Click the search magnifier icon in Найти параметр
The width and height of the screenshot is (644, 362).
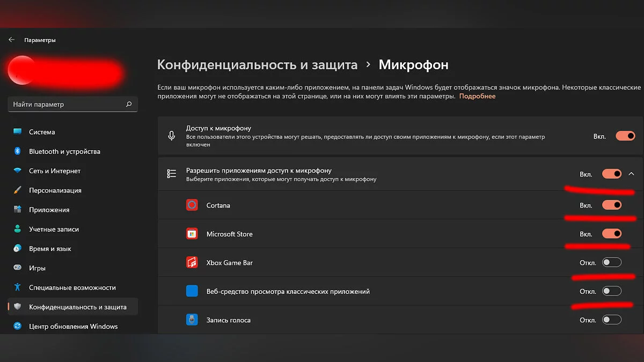click(x=129, y=105)
